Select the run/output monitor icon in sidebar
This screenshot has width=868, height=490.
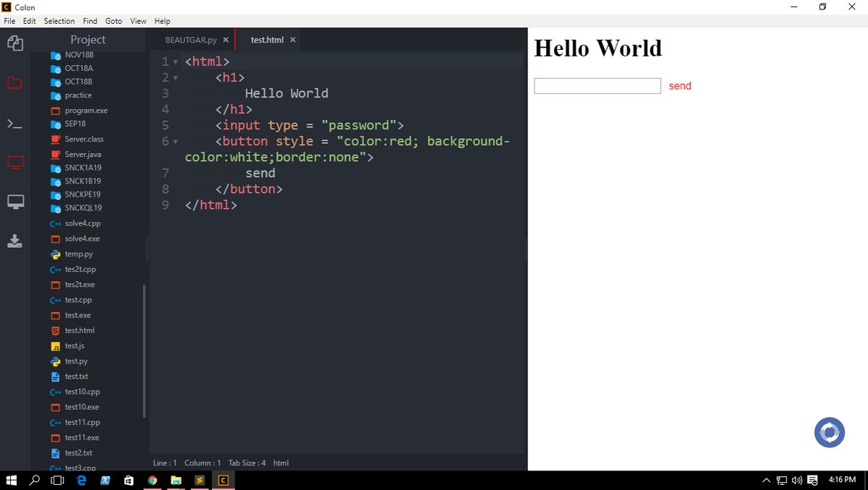tap(14, 201)
